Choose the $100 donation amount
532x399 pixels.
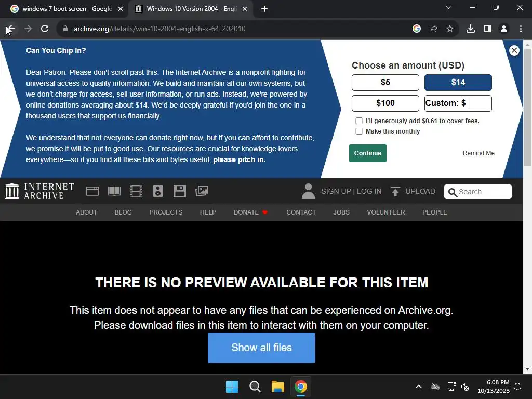tap(385, 103)
